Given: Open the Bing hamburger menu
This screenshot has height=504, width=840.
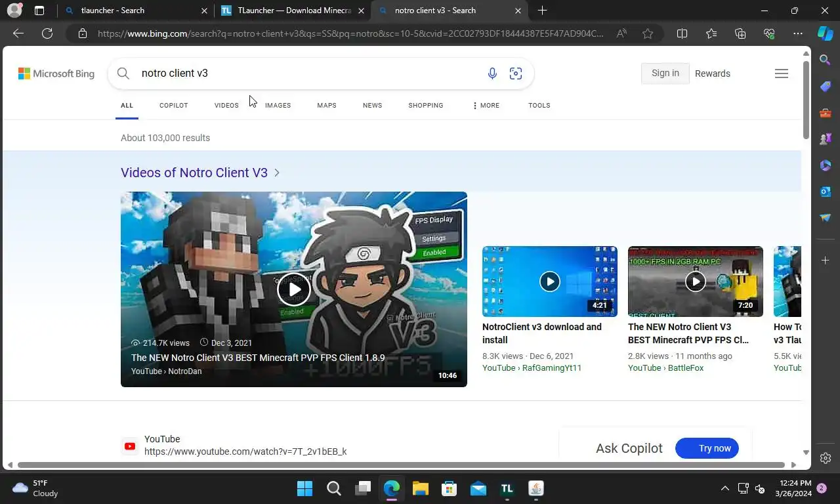Looking at the screenshot, I should (781, 73).
